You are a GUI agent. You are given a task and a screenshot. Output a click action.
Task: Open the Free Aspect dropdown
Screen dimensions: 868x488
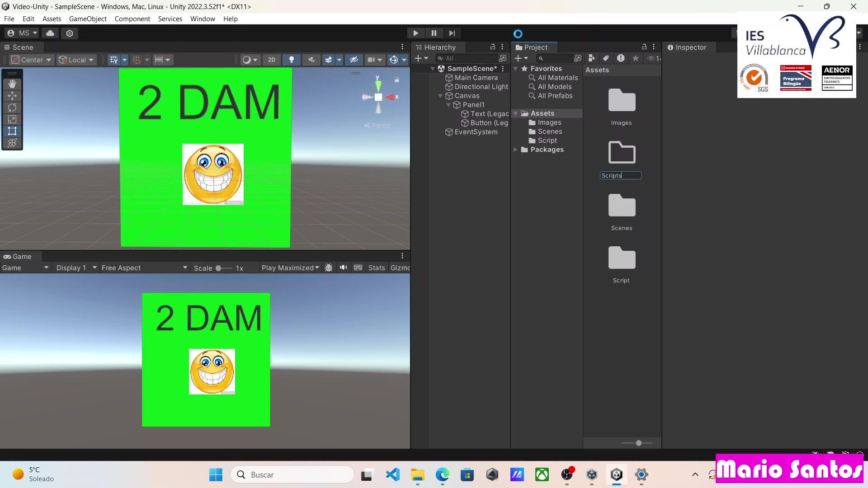coord(144,267)
